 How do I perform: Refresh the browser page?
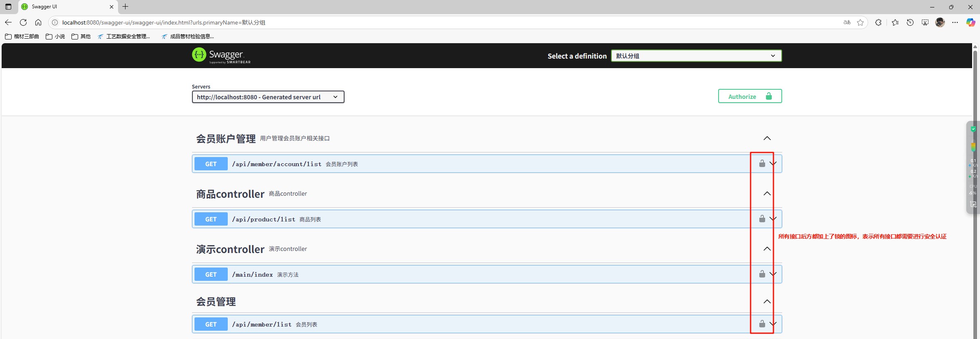click(23, 22)
